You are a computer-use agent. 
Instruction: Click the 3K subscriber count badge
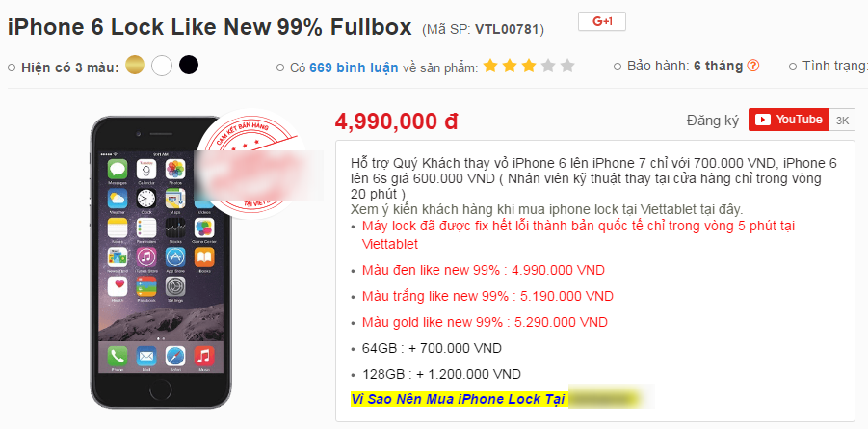pyautogui.click(x=842, y=120)
